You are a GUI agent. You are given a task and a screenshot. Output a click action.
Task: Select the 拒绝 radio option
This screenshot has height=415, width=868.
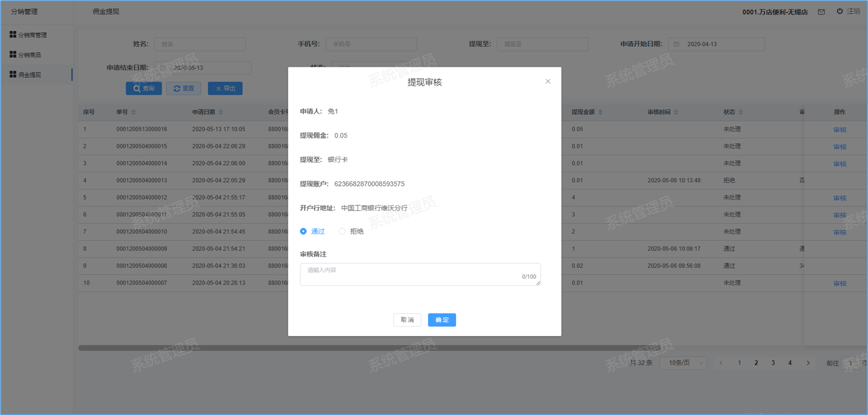[x=342, y=231]
